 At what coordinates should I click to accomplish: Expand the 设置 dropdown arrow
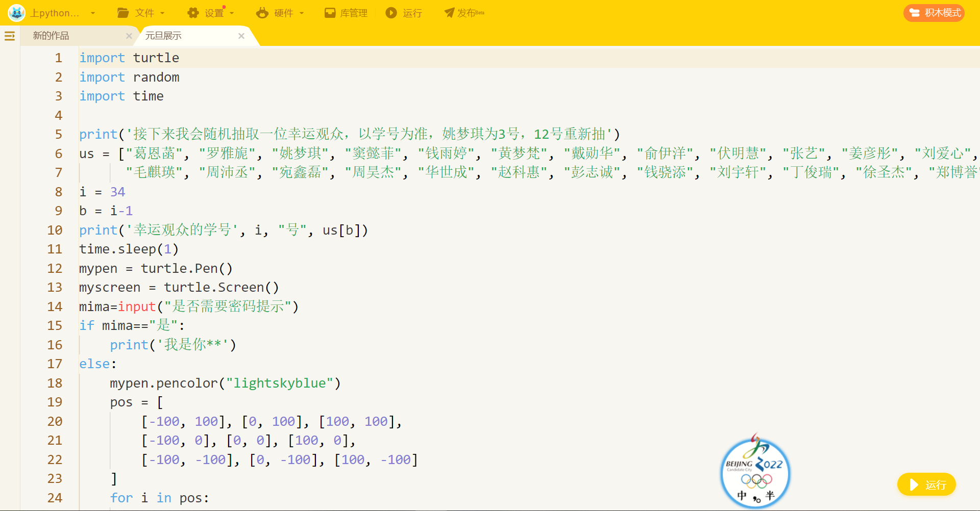pos(232,13)
